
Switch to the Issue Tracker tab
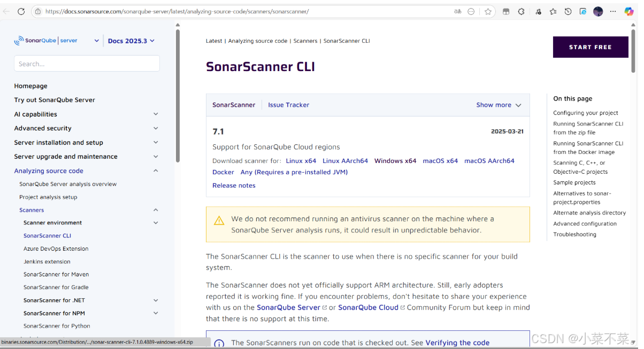(288, 105)
